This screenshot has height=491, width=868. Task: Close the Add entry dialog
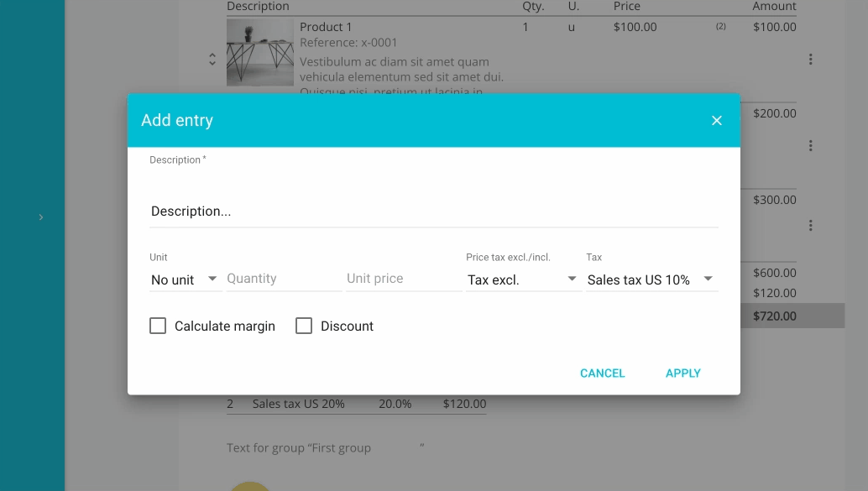coord(716,120)
